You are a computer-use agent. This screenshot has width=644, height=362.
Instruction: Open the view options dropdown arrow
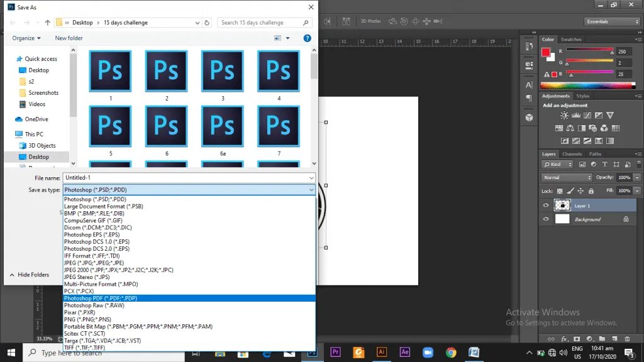tap(287, 38)
